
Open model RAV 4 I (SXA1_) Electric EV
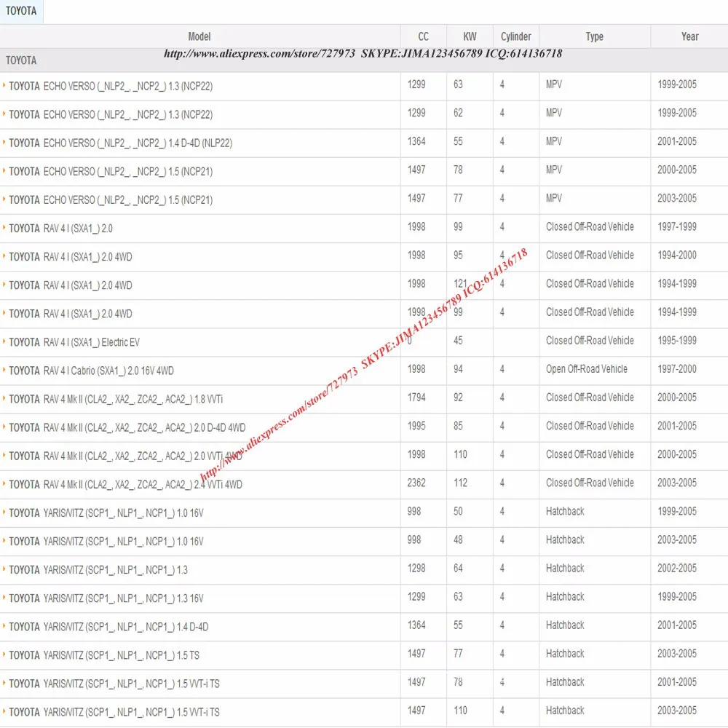pyautogui.click(x=74, y=343)
